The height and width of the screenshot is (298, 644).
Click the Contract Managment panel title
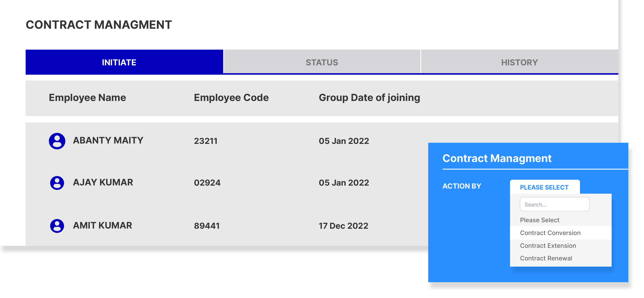(x=497, y=158)
